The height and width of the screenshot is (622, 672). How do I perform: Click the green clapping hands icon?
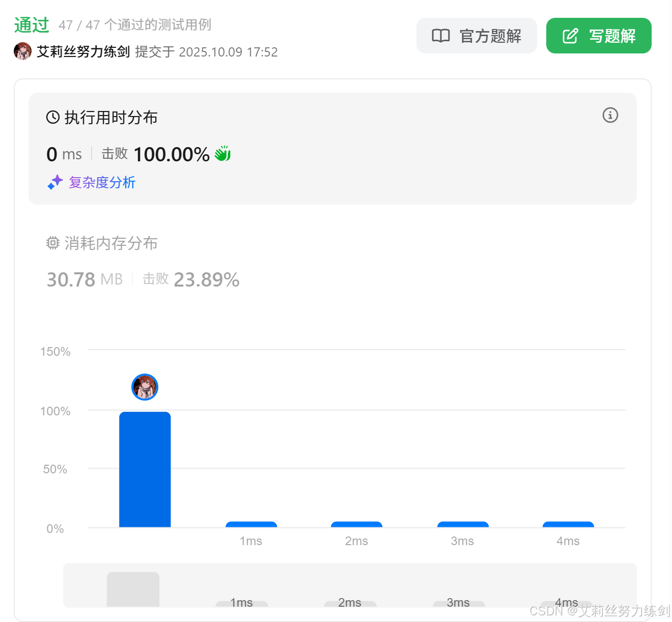coord(222,154)
